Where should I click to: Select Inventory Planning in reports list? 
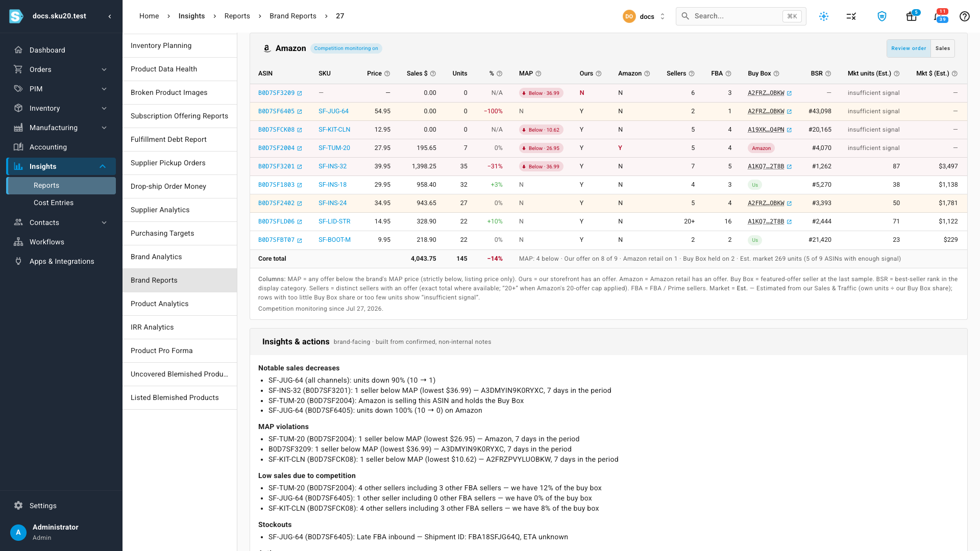180,45
